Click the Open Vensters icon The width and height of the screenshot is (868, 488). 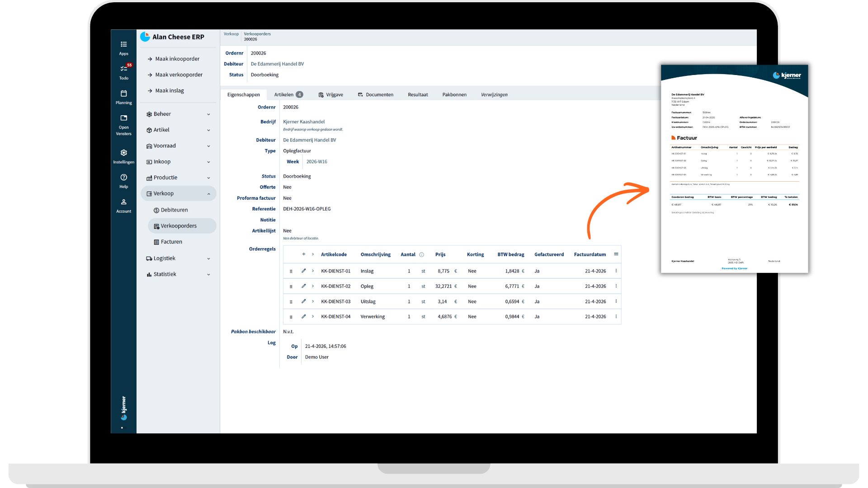(123, 118)
